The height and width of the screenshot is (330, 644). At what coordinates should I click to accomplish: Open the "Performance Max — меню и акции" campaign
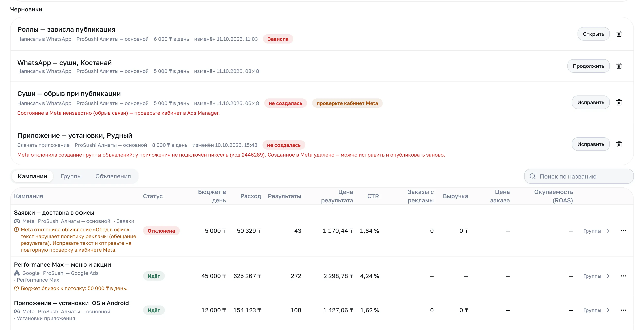point(62,264)
